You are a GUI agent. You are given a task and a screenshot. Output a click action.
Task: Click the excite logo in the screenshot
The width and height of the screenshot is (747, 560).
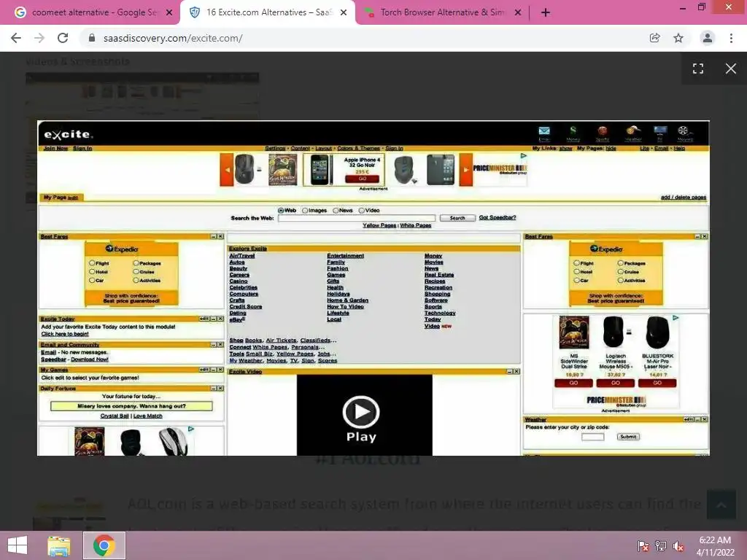(68, 134)
